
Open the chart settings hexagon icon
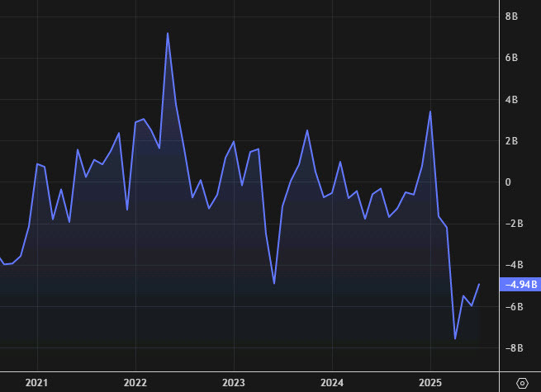522,383
